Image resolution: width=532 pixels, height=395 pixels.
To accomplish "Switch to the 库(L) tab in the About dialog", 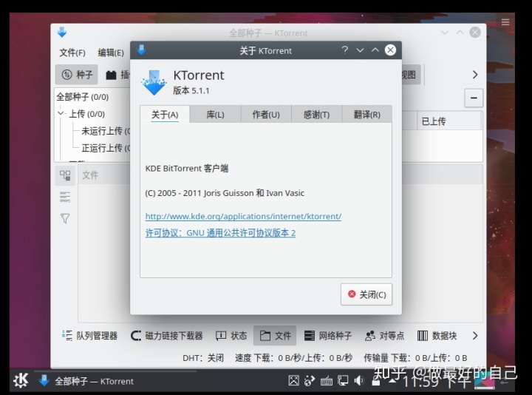I will [216, 115].
